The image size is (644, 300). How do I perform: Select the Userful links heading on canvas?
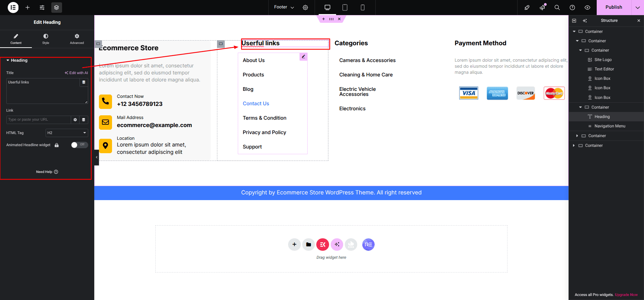261,43
